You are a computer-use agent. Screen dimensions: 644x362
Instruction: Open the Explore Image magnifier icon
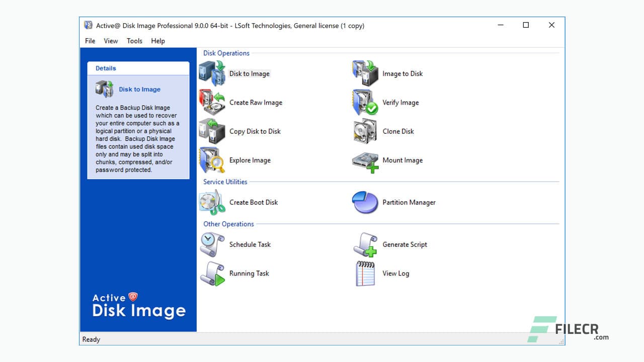[x=212, y=160]
